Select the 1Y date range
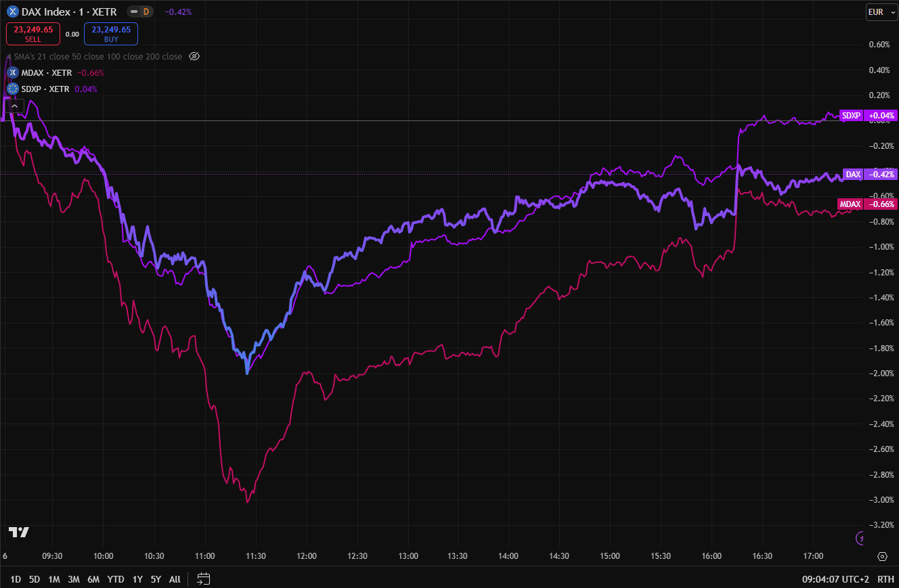 point(137,579)
